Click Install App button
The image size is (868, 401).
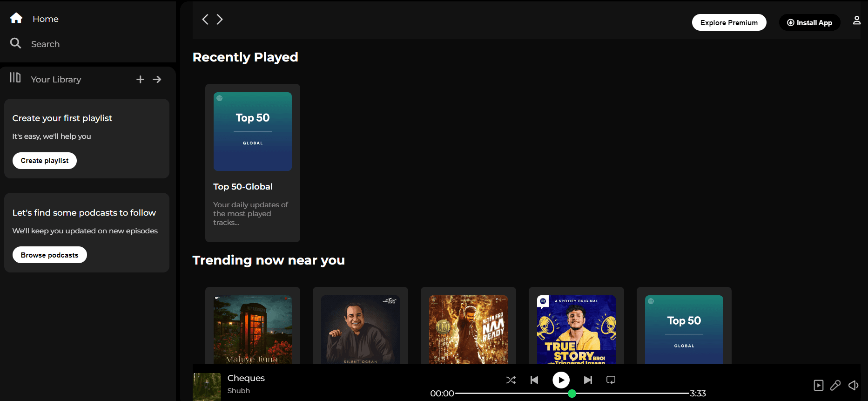point(809,22)
